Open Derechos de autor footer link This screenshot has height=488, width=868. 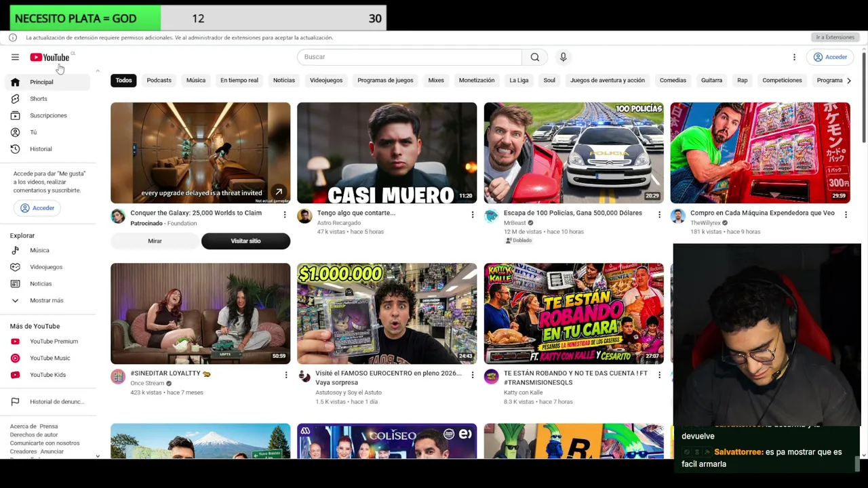(34, 435)
